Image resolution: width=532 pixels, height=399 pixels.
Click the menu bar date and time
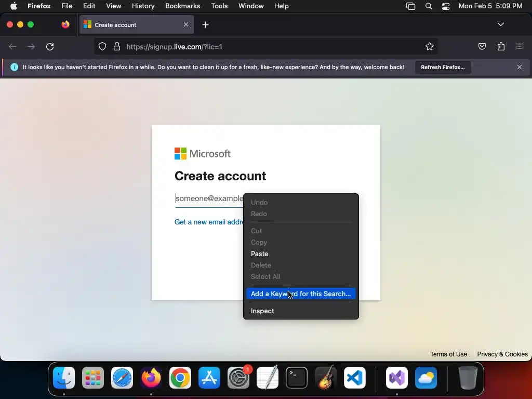click(x=490, y=6)
